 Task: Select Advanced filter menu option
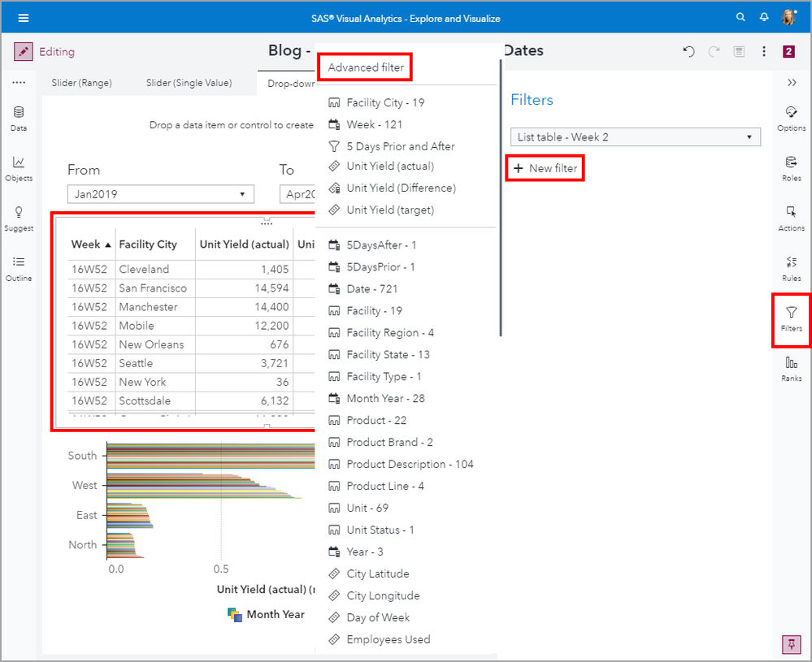(x=366, y=68)
